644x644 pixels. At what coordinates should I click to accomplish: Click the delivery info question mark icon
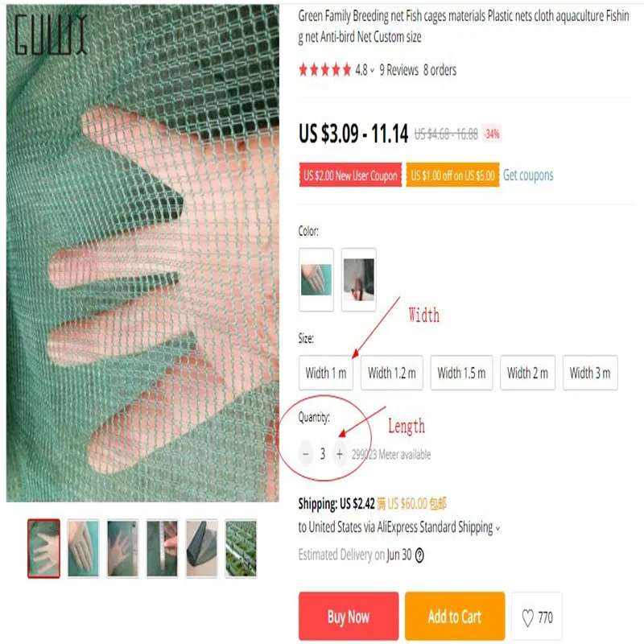[x=419, y=555]
